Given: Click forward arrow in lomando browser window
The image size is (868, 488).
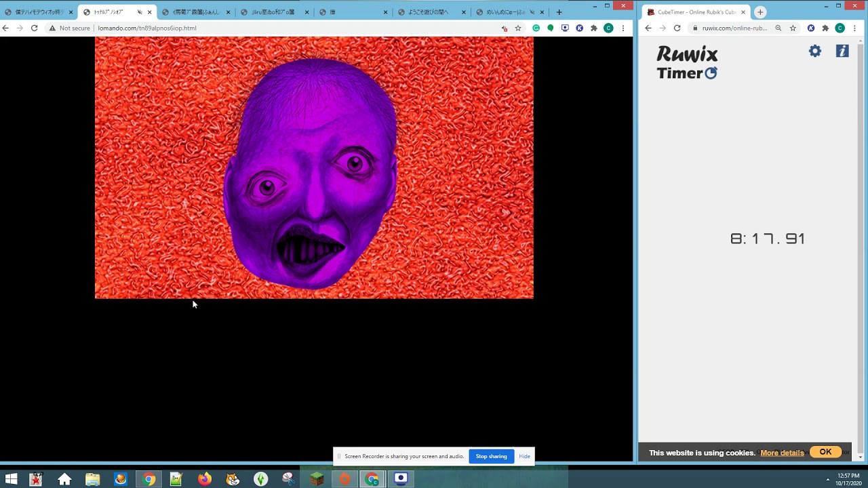Looking at the screenshot, I should (20, 28).
